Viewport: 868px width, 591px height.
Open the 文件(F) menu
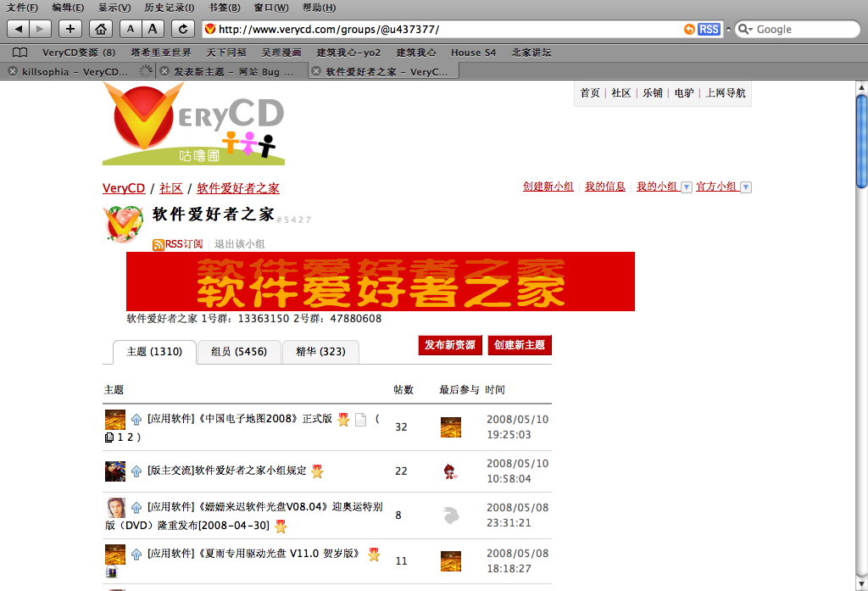(x=22, y=8)
